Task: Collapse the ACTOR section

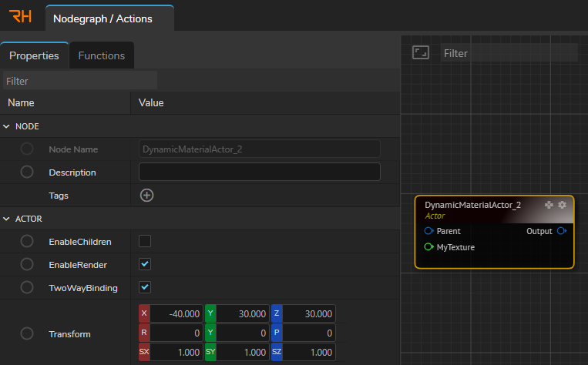Action: pyautogui.click(x=7, y=219)
